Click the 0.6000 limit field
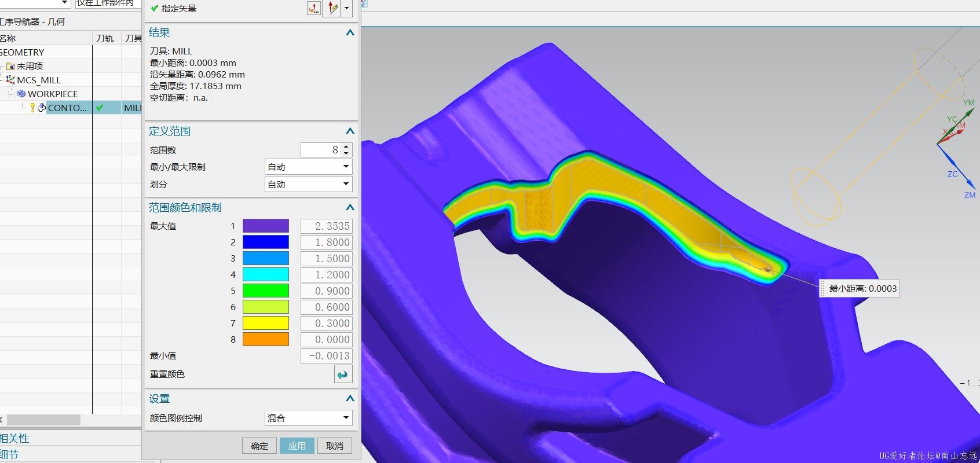980x463 pixels. (x=327, y=307)
